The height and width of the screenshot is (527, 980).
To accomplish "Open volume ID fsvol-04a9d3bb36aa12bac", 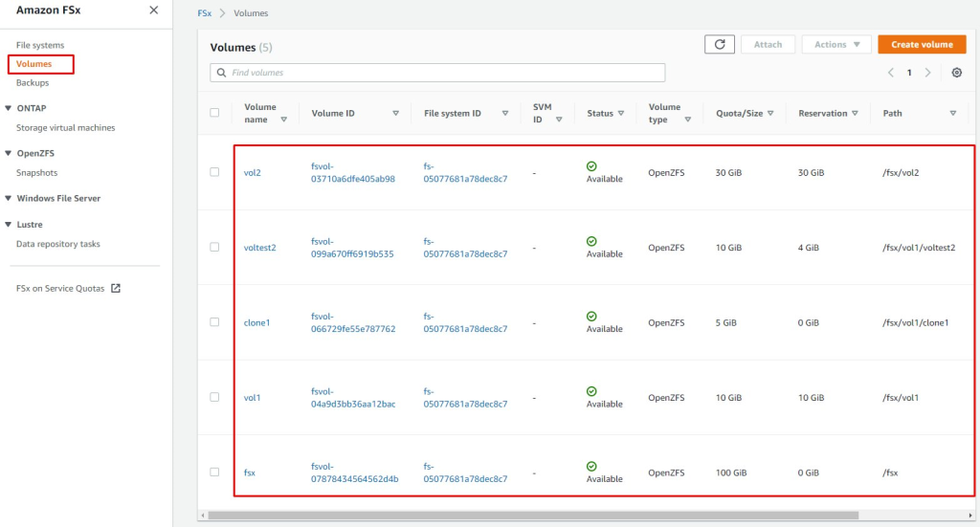I will click(353, 397).
